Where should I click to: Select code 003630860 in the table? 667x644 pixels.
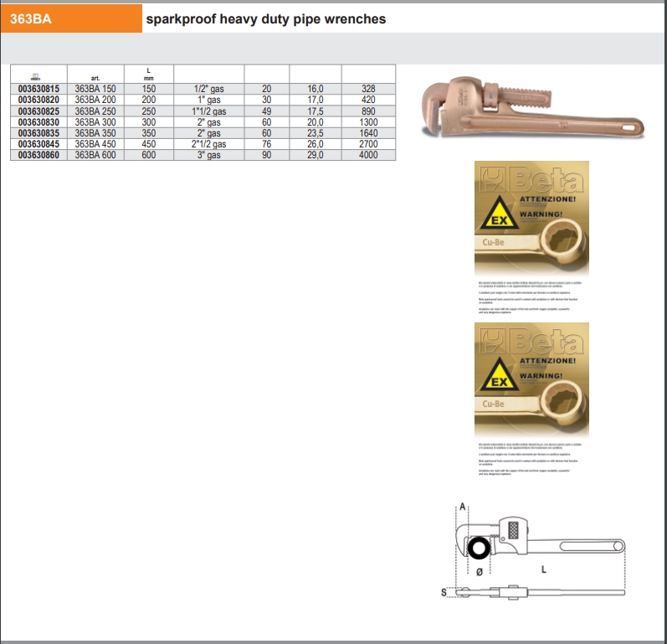pos(38,155)
